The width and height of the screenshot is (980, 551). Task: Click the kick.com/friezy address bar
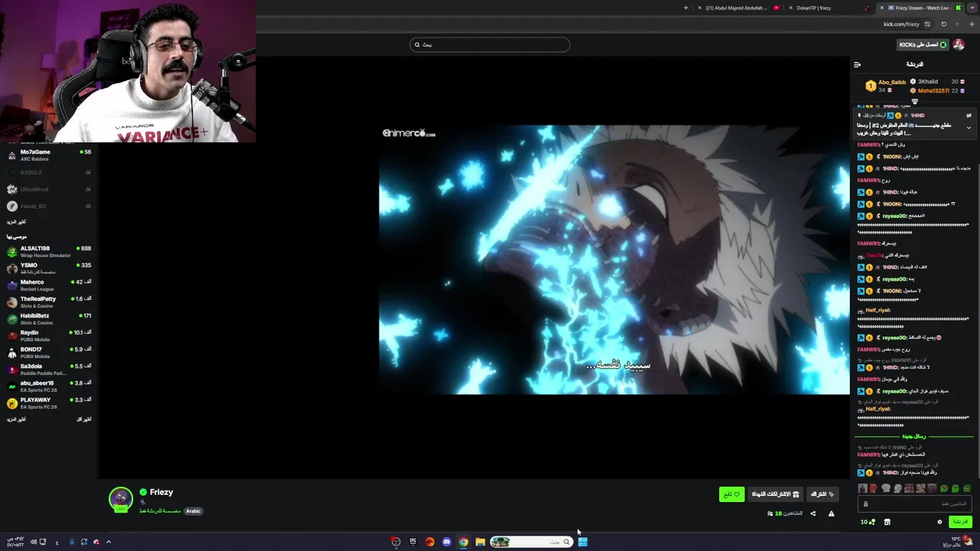click(900, 24)
